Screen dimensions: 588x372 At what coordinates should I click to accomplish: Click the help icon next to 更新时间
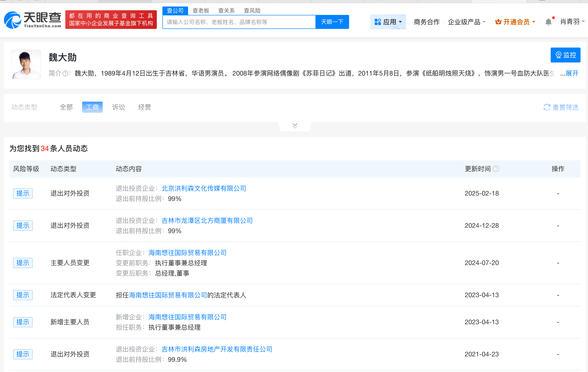(x=496, y=169)
